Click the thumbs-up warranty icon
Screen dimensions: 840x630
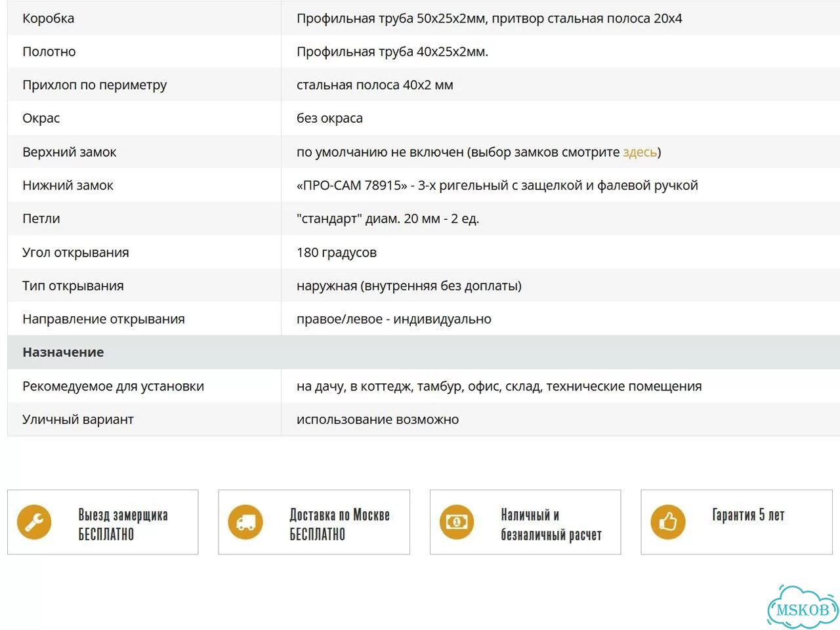668,522
